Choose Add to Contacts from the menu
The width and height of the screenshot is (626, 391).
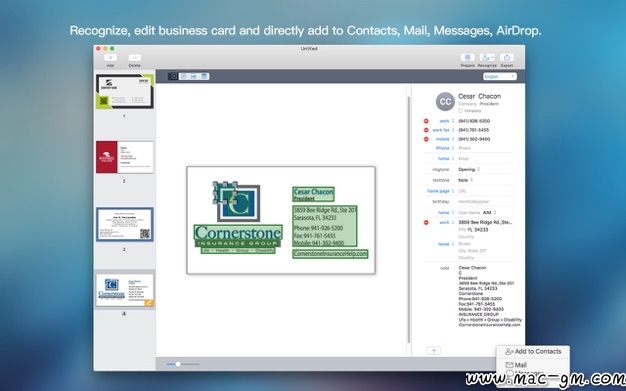click(x=533, y=351)
